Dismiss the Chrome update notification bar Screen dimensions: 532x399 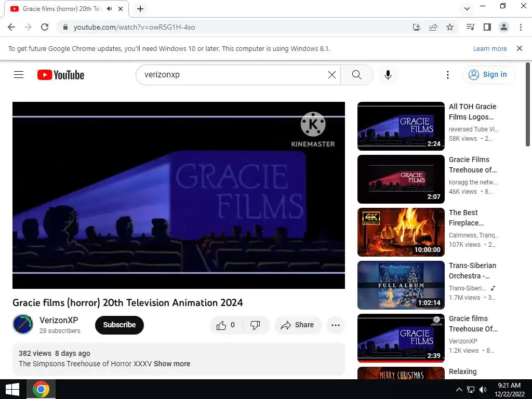519,48
